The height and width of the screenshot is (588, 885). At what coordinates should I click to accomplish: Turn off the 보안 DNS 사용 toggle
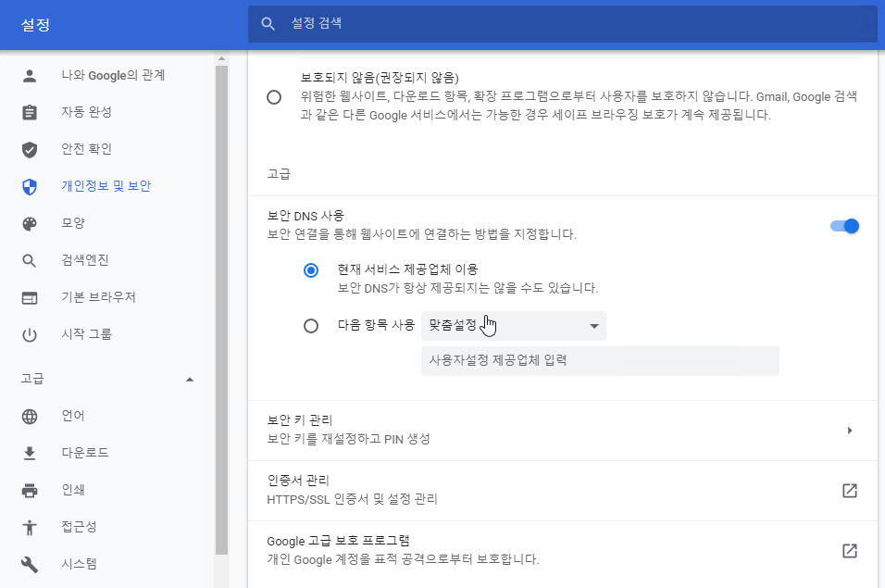tap(844, 226)
